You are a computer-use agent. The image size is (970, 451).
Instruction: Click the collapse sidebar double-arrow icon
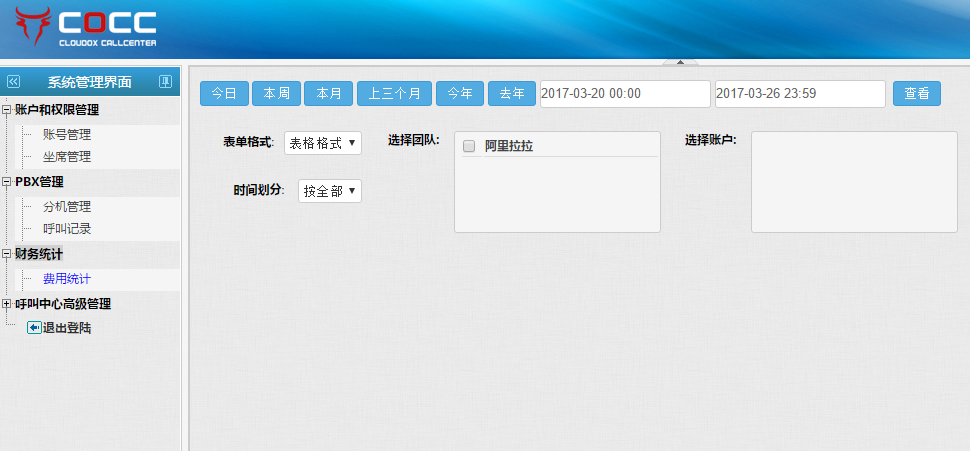pyautogui.click(x=13, y=82)
